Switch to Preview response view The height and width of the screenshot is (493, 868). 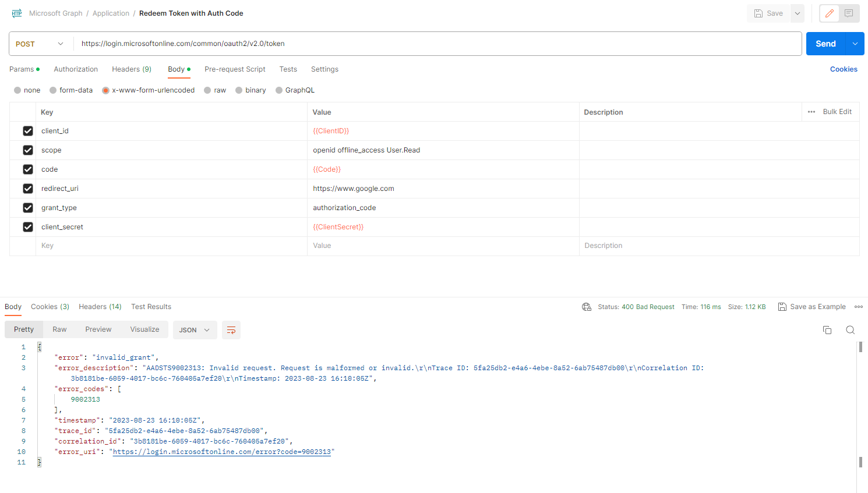[98, 329]
